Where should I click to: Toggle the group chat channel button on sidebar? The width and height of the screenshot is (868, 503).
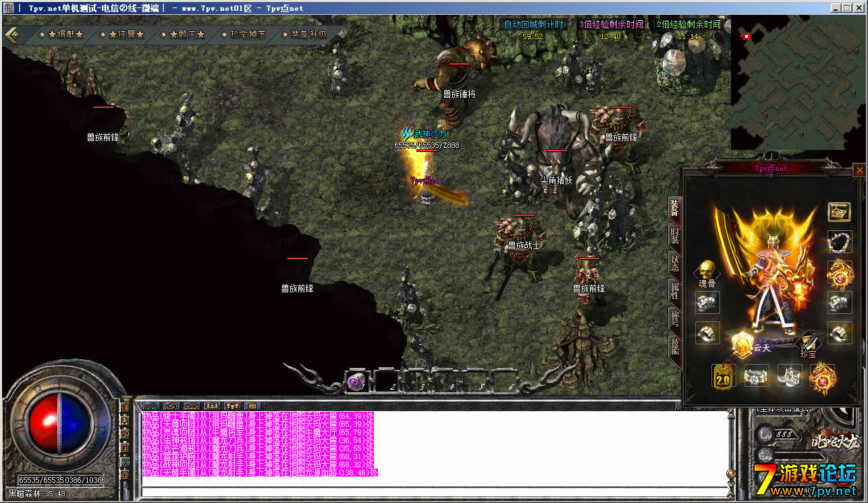tap(125, 421)
